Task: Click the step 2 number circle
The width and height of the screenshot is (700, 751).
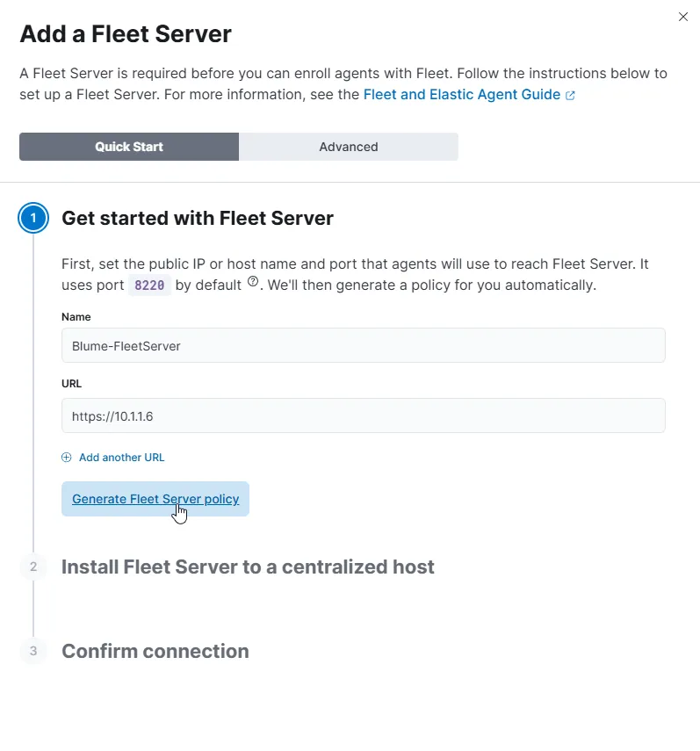Action: click(x=33, y=567)
